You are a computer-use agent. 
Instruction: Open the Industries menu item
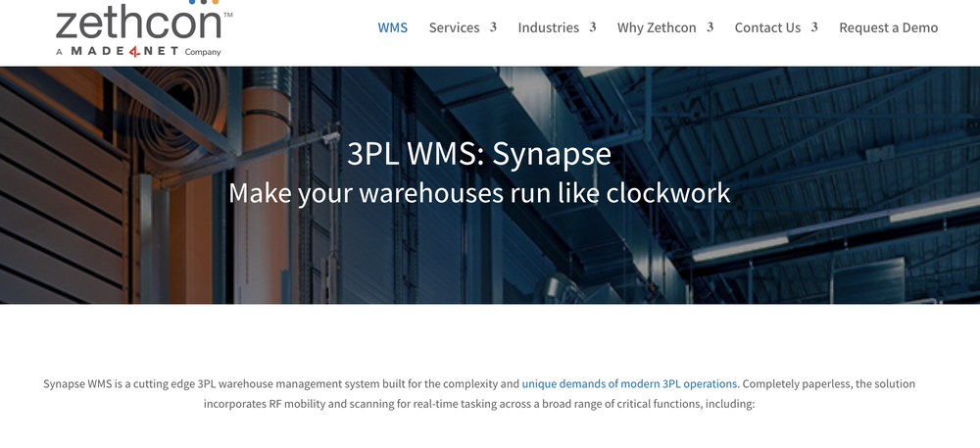tap(549, 27)
